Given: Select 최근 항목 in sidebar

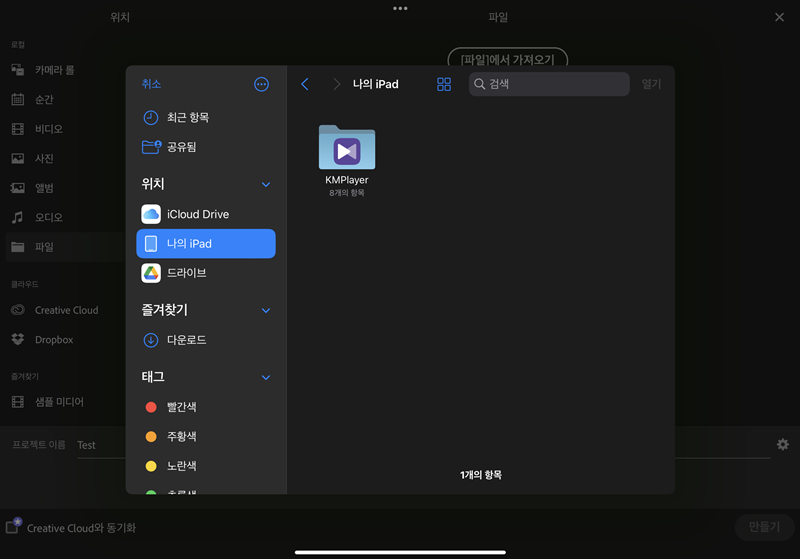Looking at the screenshot, I should pyautogui.click(x=206, y=118).
